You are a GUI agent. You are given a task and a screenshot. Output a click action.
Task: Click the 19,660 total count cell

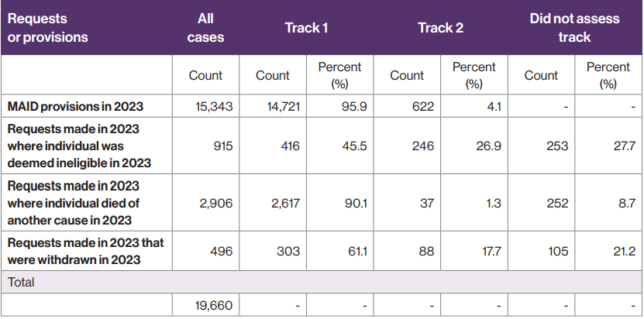205,306
